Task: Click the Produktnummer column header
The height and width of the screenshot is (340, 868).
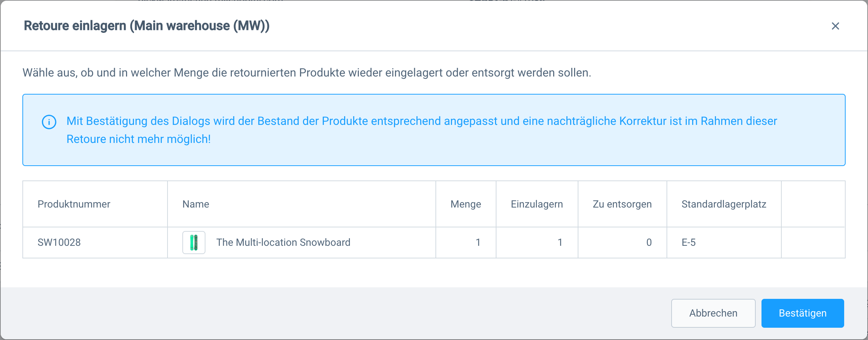Action: pyautogui.click(x=74, y=204)
